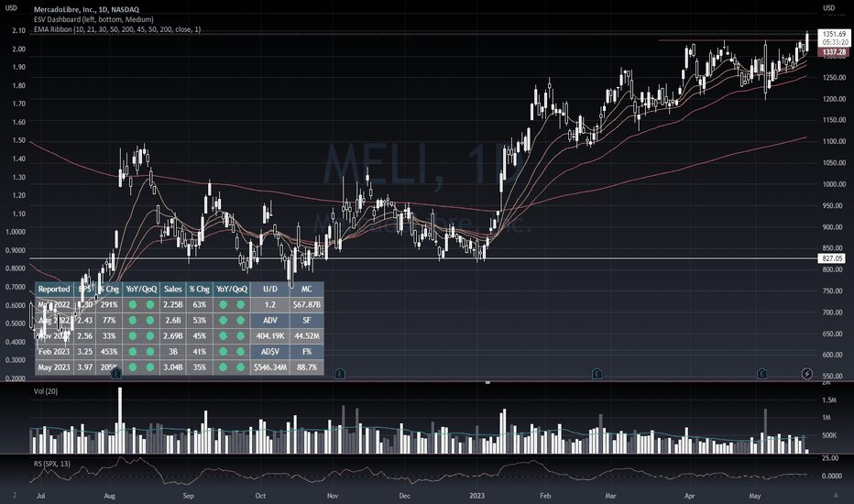Click the 88.7% value in the table
854x504 pixels.
pos(307,367)
